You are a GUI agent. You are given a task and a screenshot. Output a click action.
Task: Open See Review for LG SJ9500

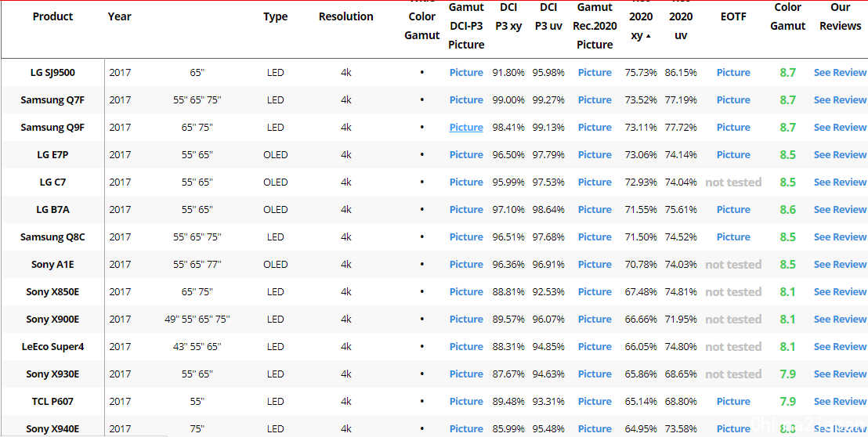[840, 73]
